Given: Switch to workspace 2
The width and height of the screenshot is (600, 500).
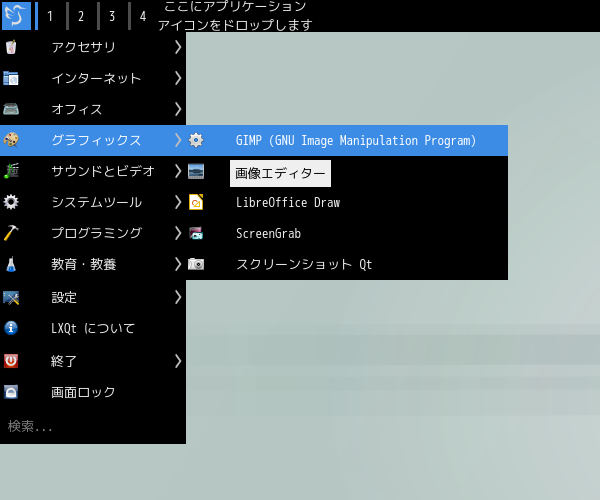Looking at the screenshot, I should [81, 16].
